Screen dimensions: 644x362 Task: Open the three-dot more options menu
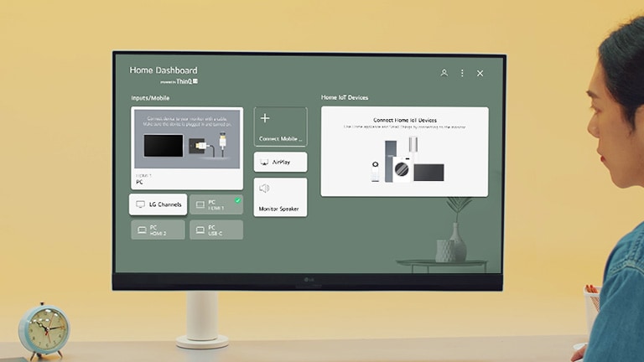click(462, 73)
